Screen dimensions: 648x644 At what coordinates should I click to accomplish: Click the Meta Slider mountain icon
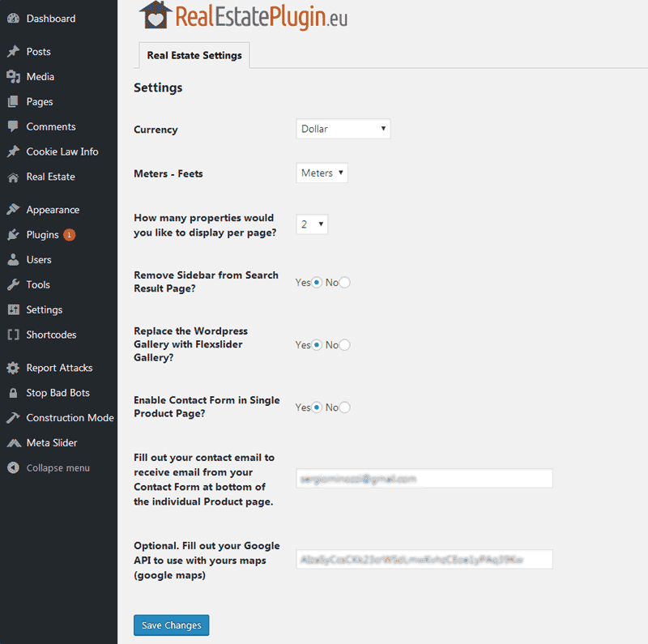click(14, 443)
